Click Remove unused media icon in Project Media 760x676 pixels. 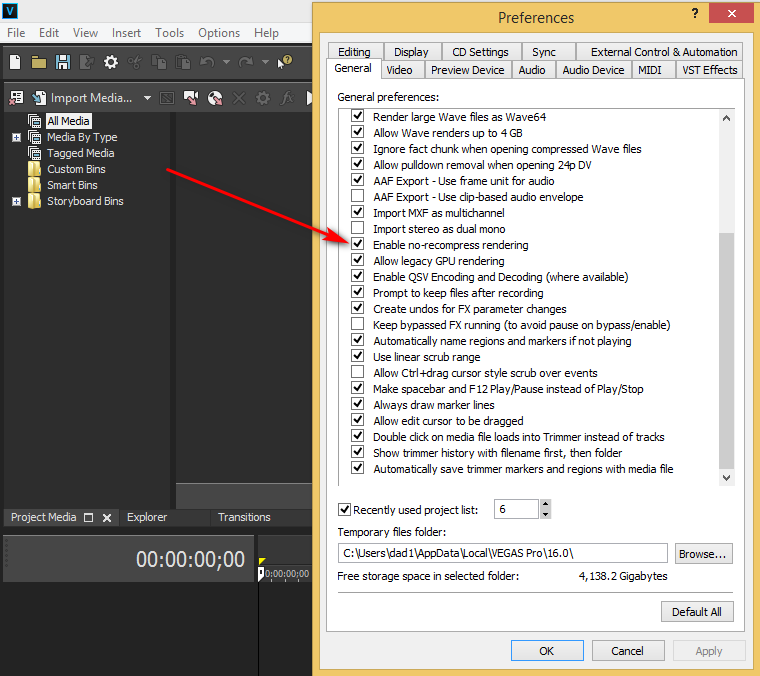pos(16,98)
